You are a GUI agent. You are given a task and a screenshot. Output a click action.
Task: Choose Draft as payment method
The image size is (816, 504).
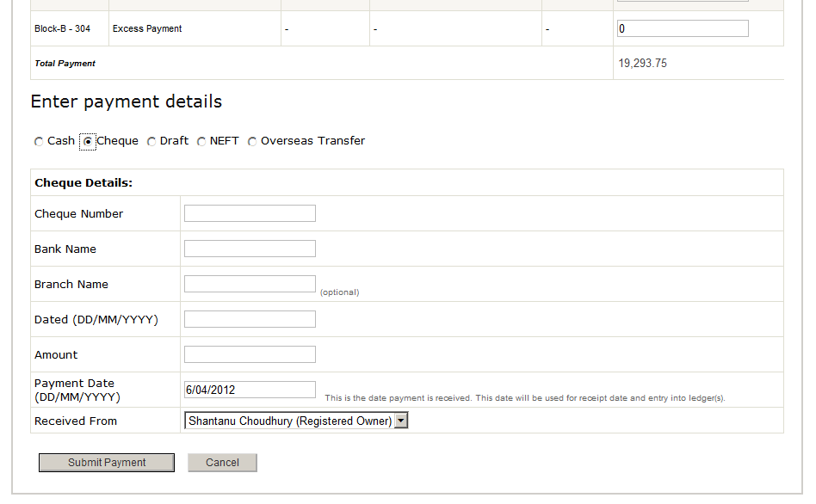coord(151,141)
